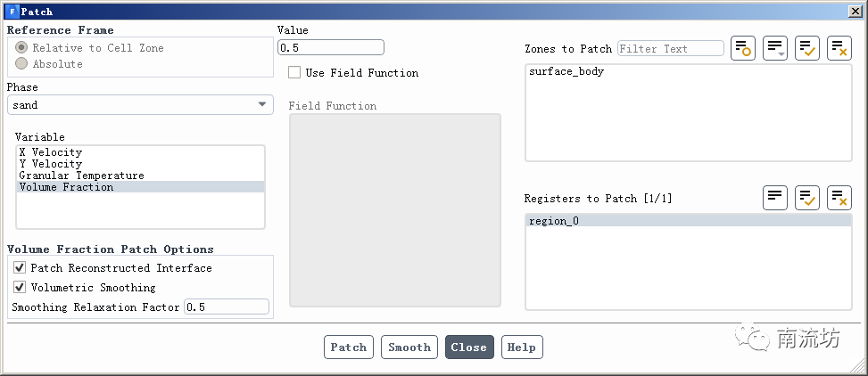Click the toggle tree view icon for Zones
The height and width of the screenshot is (376, 868).
tap(743, 49)
